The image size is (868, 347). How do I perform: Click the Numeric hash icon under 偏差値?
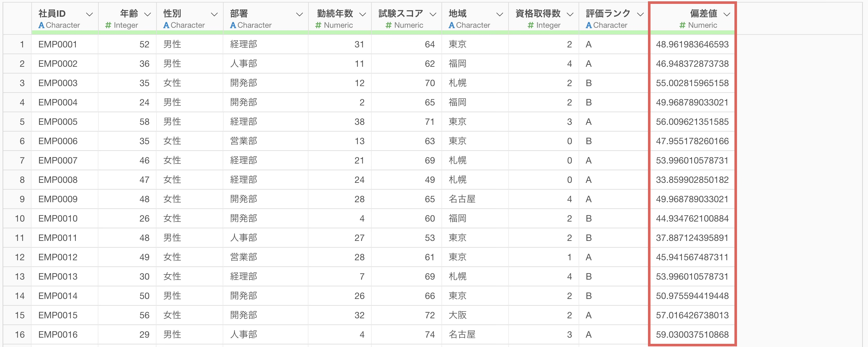[682, 25]
